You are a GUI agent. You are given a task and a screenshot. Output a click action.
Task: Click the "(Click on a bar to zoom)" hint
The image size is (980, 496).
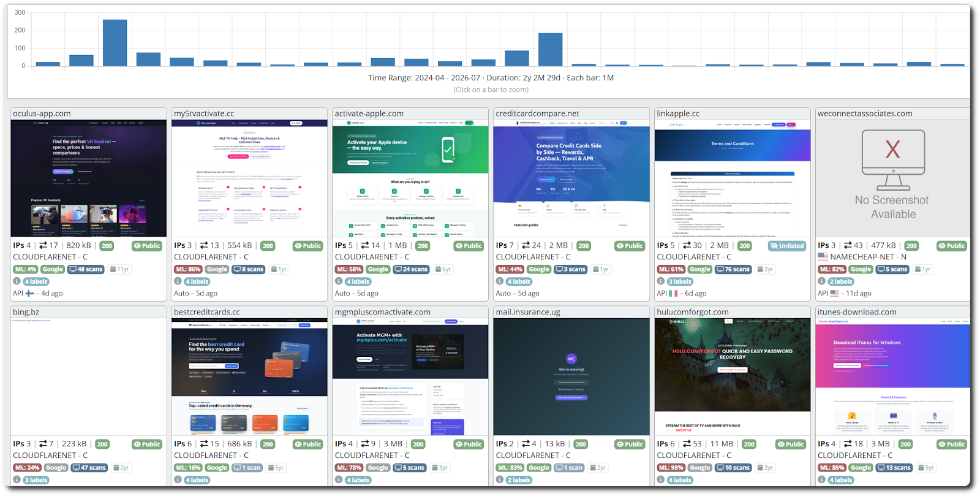coord(491,90)
